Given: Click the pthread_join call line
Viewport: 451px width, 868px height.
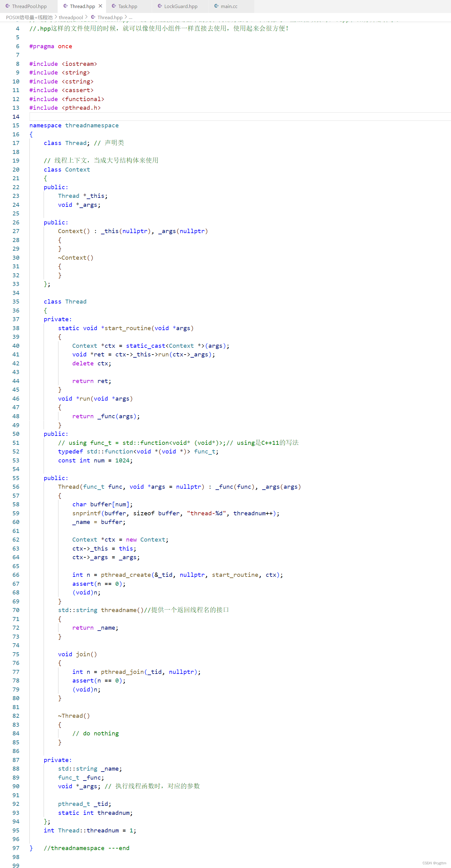Looking at the screenshot, I should [x=137, y=672].
